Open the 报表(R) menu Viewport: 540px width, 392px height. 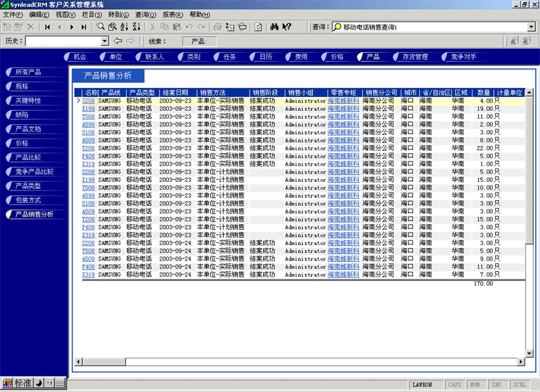(x=172, y=15)
